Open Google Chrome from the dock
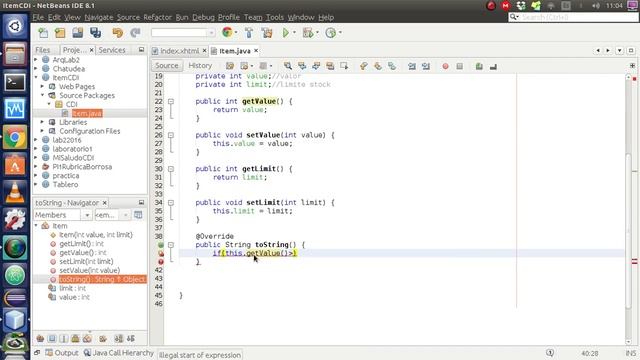 (15, 138)
